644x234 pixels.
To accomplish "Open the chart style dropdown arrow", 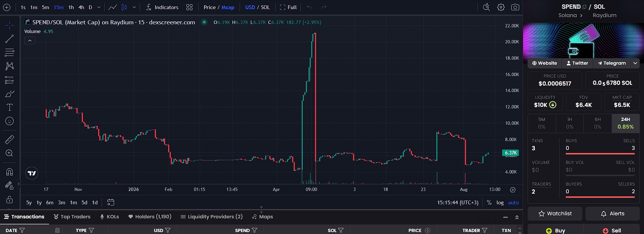I will (x=134, y=7).
